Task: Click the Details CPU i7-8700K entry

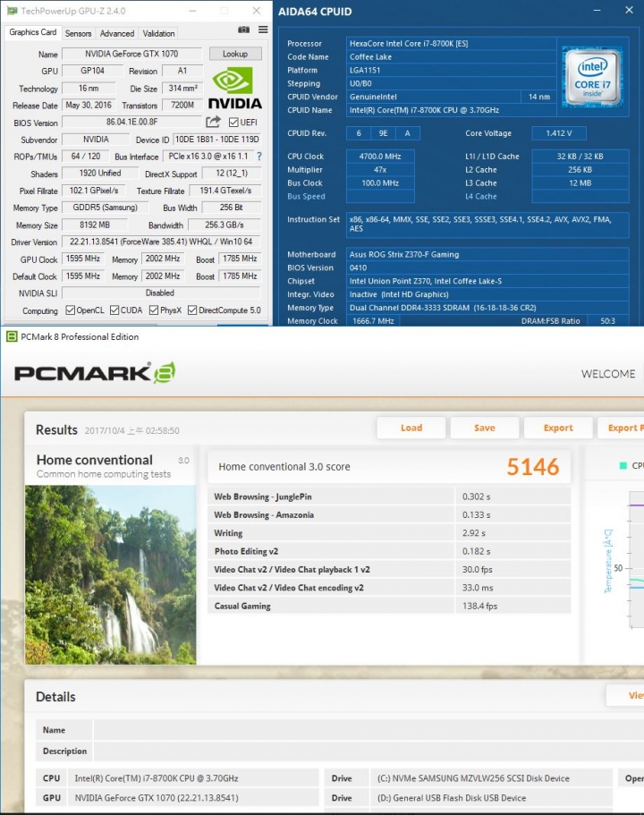Action: coord(193,778)
